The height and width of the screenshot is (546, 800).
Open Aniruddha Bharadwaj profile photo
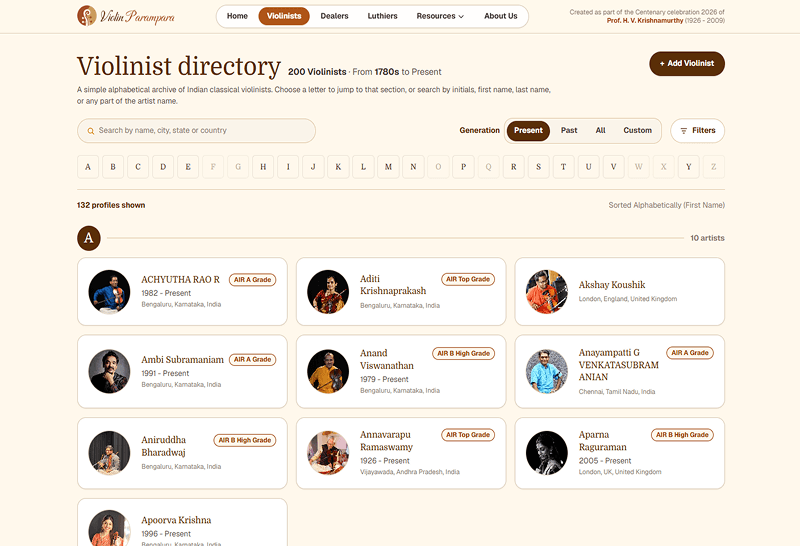click(x=109, y=453)
